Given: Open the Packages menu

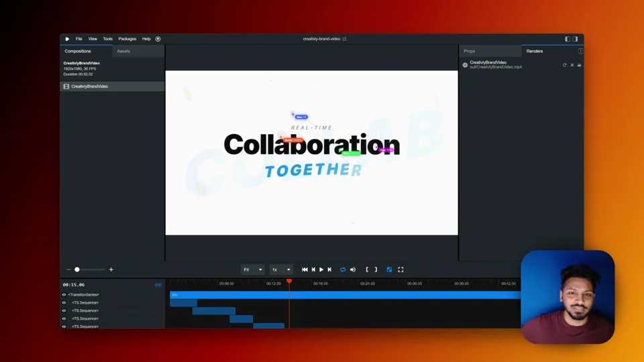Looking at the screenshot, I should click(127, 39).
